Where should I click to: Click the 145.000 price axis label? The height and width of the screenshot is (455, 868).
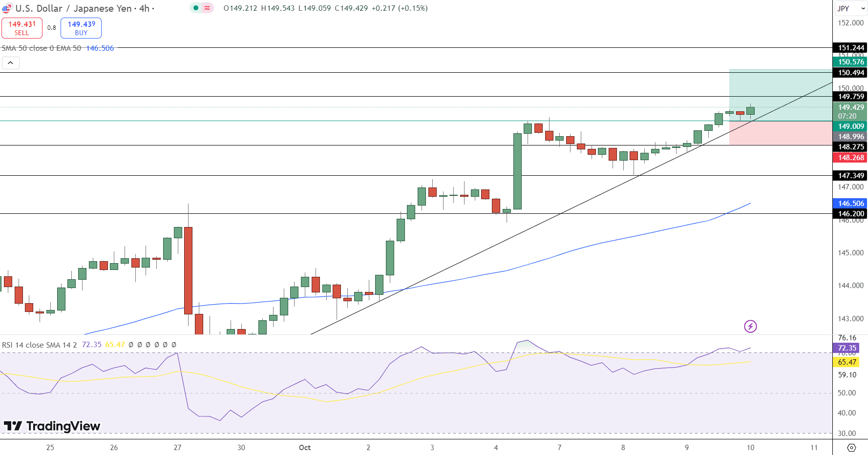point(850,253)
